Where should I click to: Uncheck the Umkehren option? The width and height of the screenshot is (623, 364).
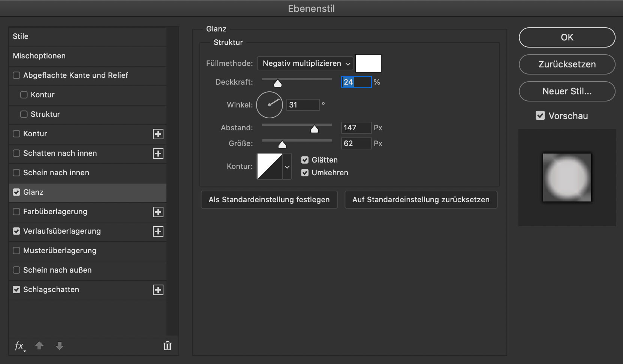(305, 173)
